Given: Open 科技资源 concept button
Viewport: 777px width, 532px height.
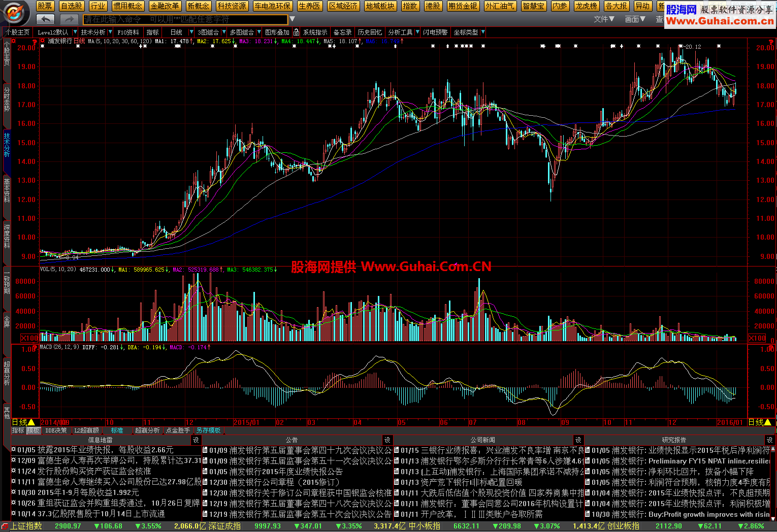Looking at the screenshot, I should (x=232, y=6).
